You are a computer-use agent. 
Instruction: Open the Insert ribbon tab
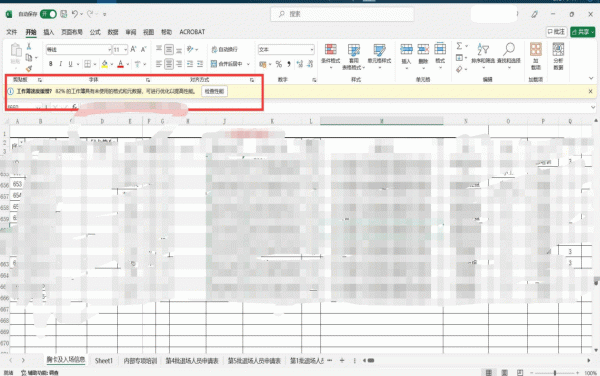click(x=49, y=32)
